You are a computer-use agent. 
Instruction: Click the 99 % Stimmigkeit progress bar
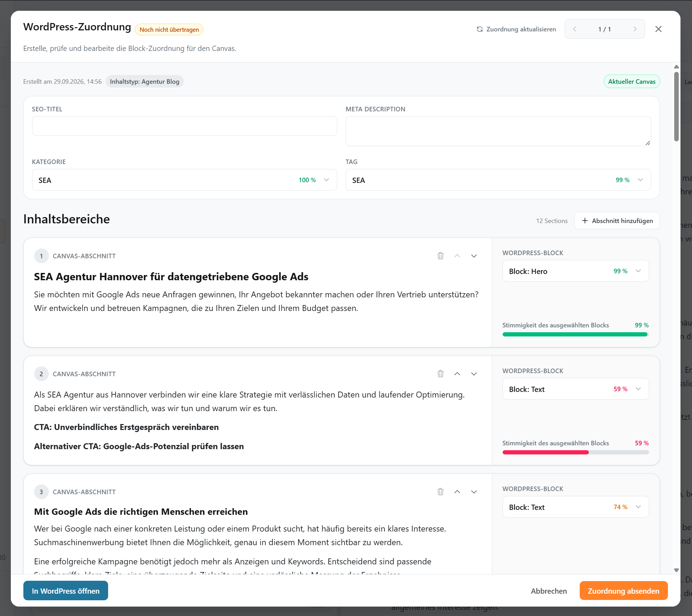click(576, 334)
